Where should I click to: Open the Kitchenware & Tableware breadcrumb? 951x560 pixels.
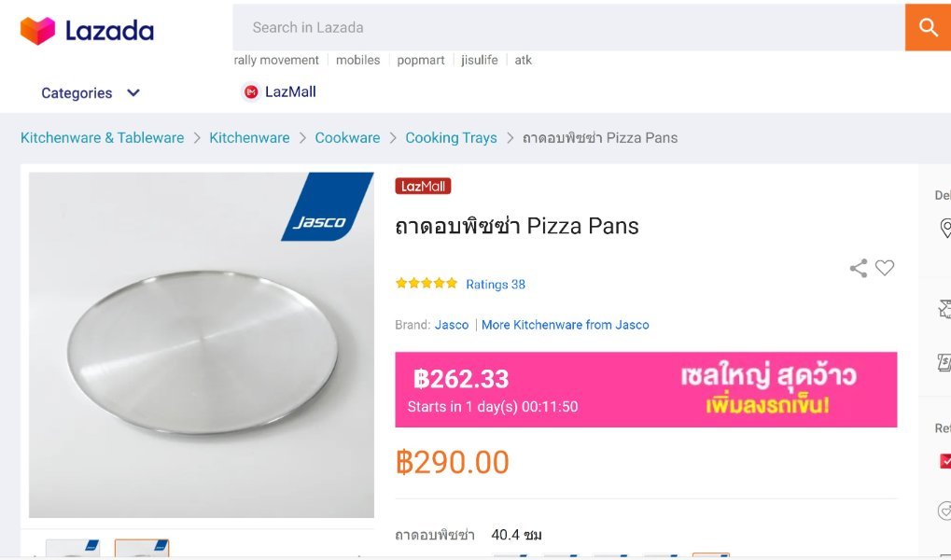[x=103, y=138]
